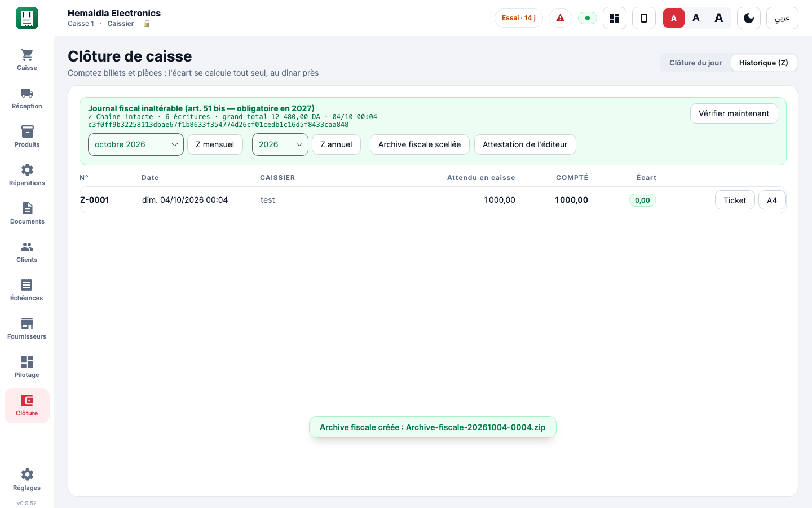The width and height of the screenshot is (812, 508).
Task: Generate the Z mensuel report
Action: click(215, 144)
